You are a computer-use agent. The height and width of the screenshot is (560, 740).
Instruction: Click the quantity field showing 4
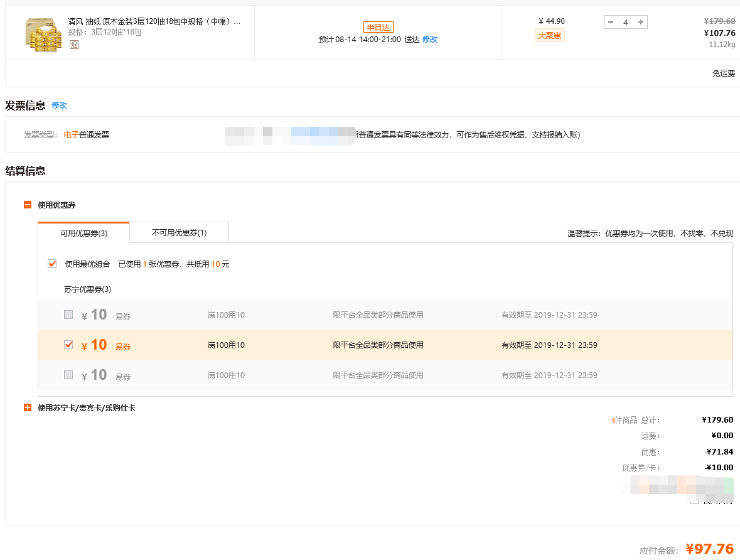pyautogui.click(x=626, y=22)
